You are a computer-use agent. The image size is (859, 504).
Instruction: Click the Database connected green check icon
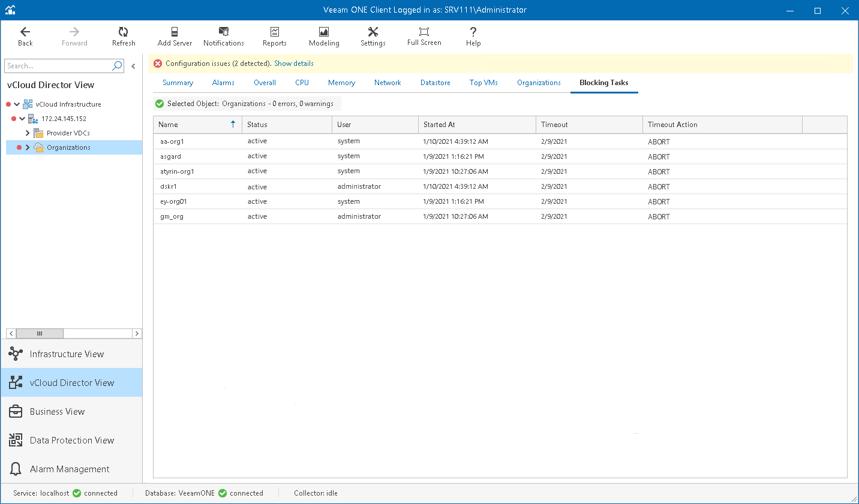pos(223,493)
